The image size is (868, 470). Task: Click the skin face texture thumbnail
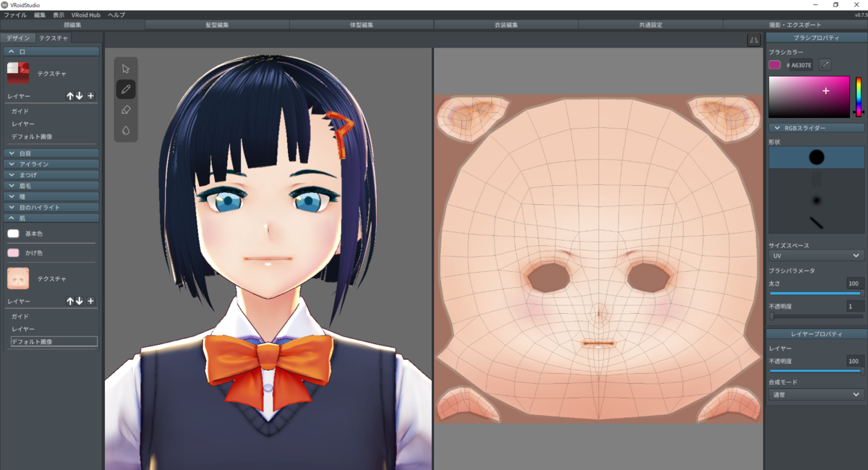pos(18,278)
